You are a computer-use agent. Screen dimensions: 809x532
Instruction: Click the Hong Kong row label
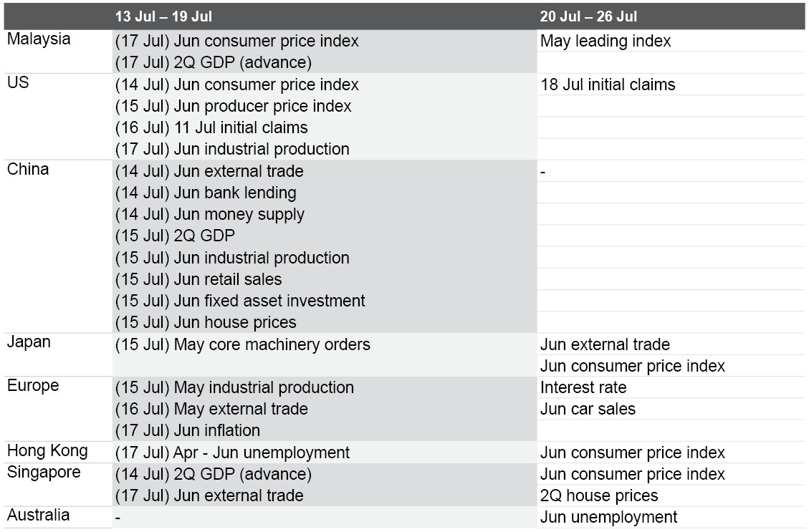47,451
